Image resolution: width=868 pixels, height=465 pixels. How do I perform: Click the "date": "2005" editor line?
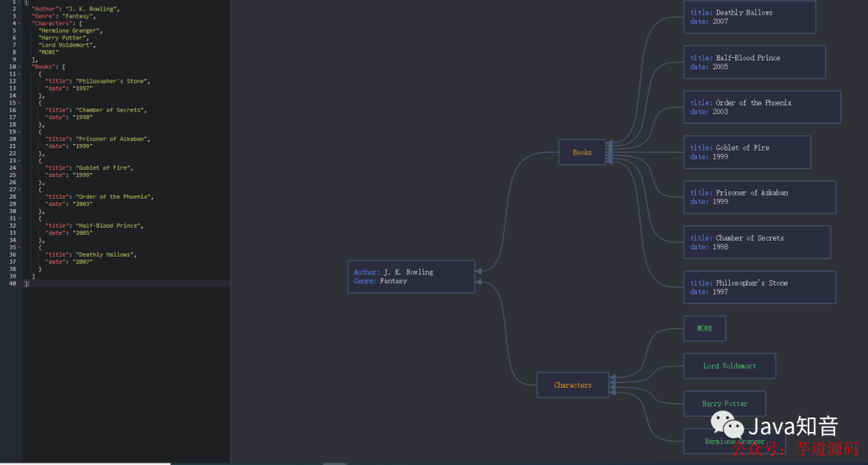68,232
